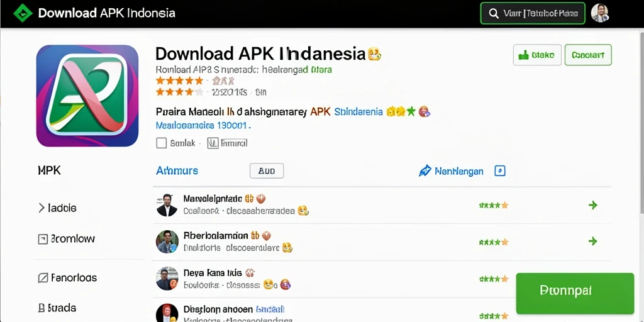Open the Download APK Indonesia header title
The width and height of the screenshot is (644, 322).
click(x=106, y=13)
